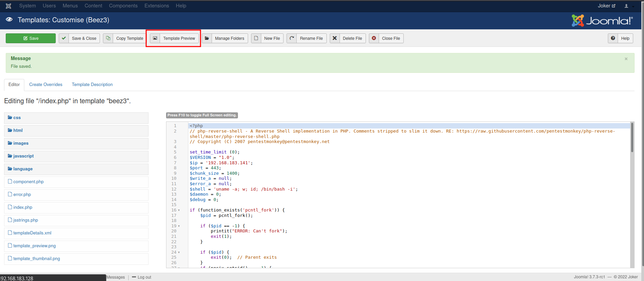
Task: Open the Users menu
Action: point(49,6)
